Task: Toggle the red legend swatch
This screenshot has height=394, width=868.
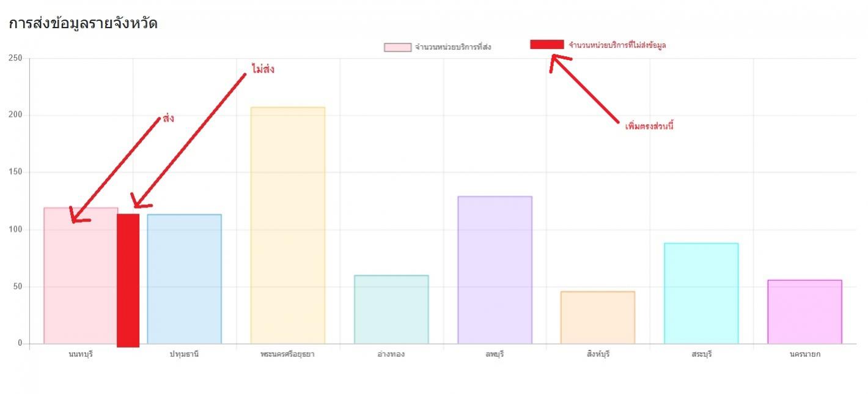Action: (x=546, y=44)
